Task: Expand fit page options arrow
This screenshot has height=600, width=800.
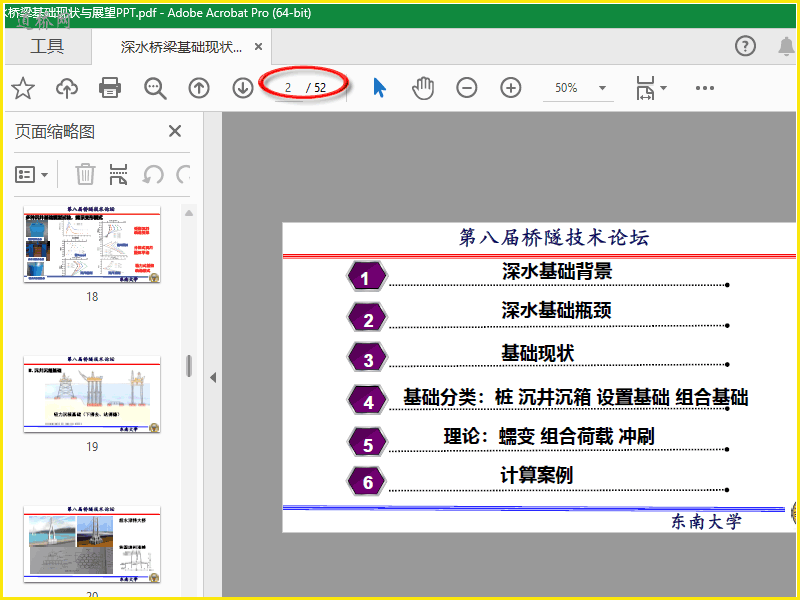Action: [x=663, y=88]
